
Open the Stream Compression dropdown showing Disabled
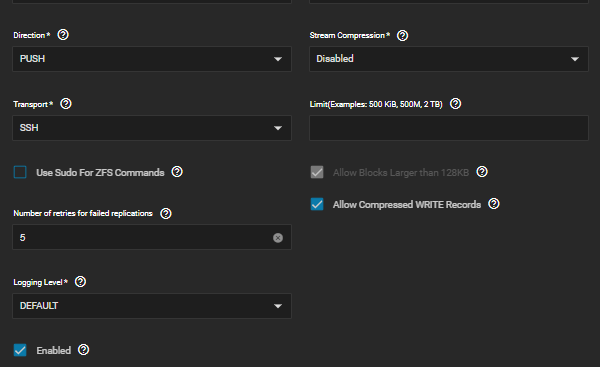tap(449, 59)
